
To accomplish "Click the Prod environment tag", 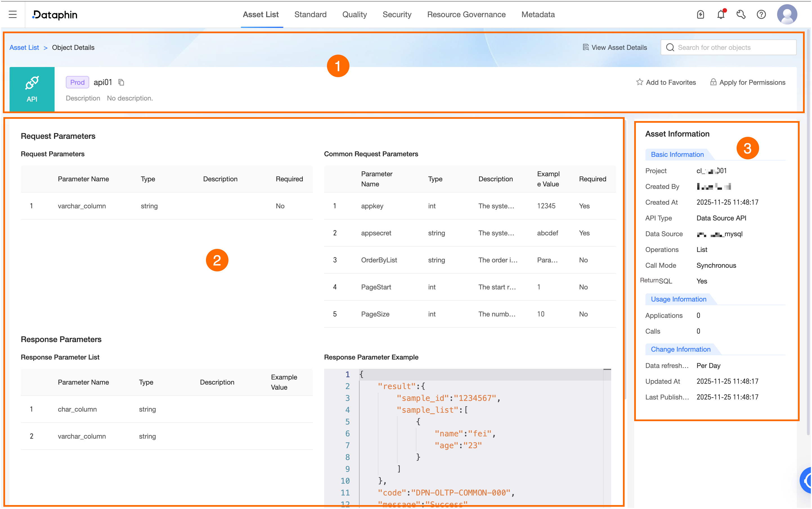I will point(77,82).
